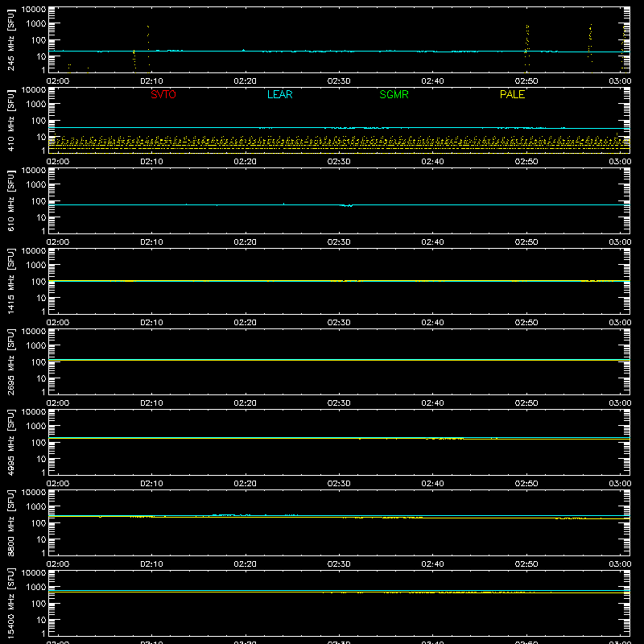Click 02:30 time label under 245 MHz plot

pos(339,81)
